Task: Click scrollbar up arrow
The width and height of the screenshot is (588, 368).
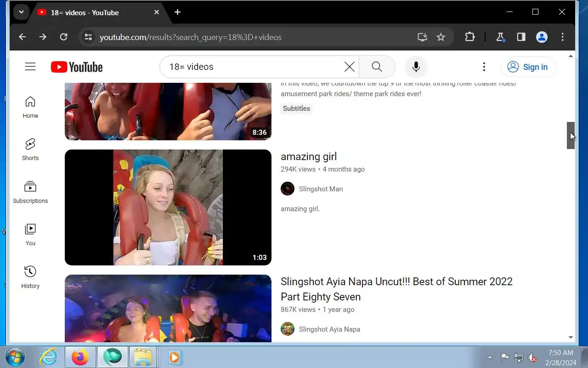Action: [571, 56]
